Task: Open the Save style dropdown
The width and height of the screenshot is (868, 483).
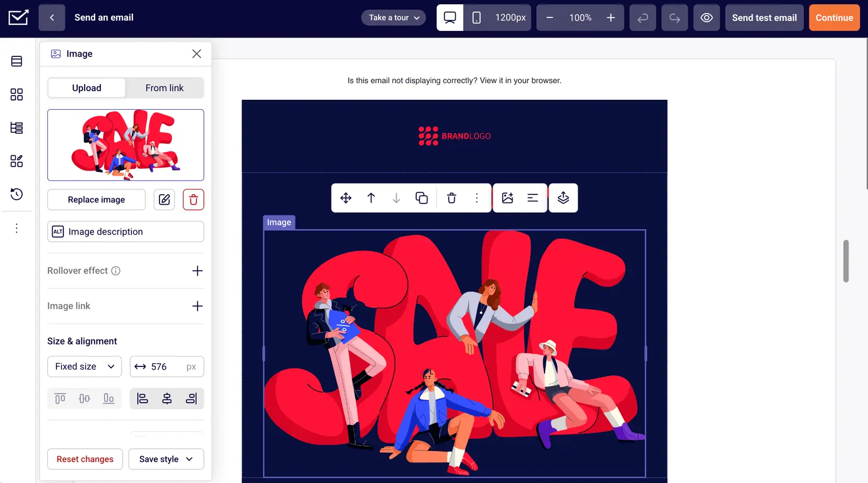Action: [166, 459]
